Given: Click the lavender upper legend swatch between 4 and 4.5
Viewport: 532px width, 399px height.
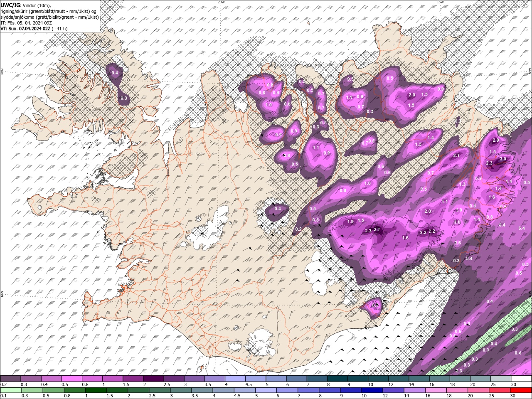Looking at the screenshot, I should (x=234, y=379).
